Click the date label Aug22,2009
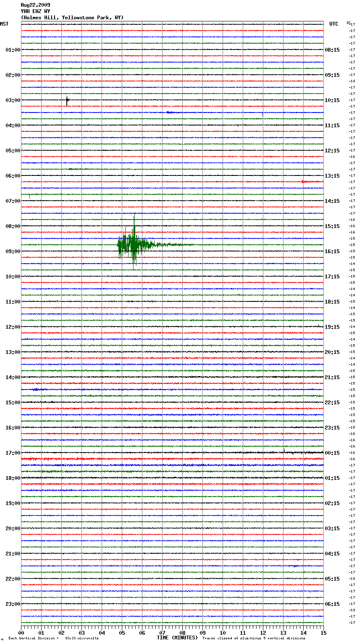357x644 pixels. 35,5
